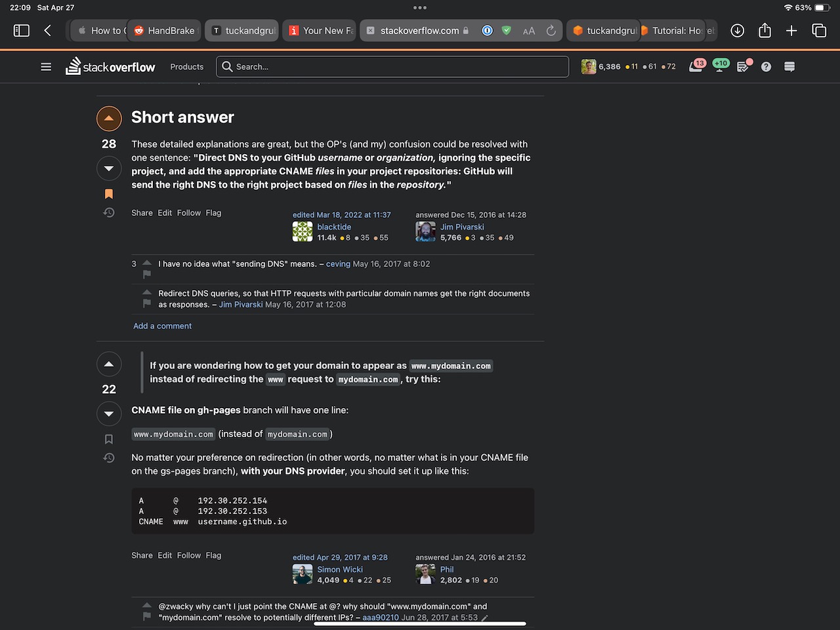Image resolution: width=840 pixels, height=630 pixels.
Task: Switch to the Your New Fa tab
Action: [321, 31]
